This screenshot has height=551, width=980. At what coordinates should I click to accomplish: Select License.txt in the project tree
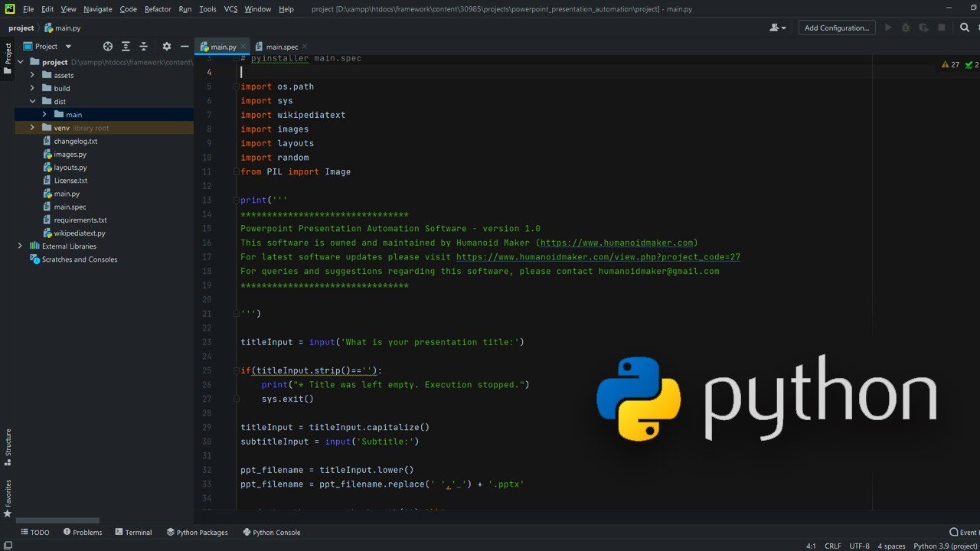(70, 181)
